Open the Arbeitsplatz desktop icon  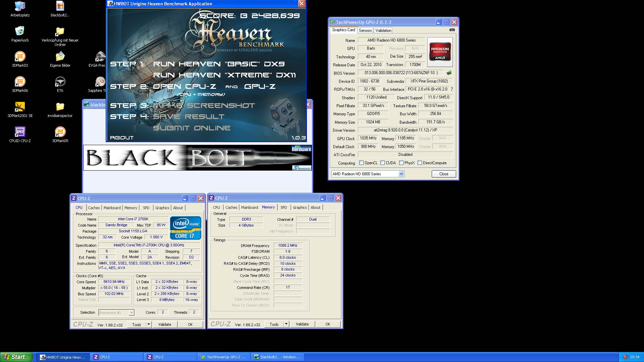(20, 9)
